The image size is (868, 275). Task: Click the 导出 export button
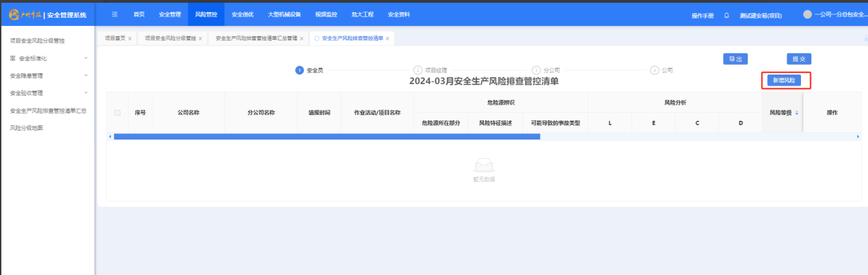coord(735,59)
